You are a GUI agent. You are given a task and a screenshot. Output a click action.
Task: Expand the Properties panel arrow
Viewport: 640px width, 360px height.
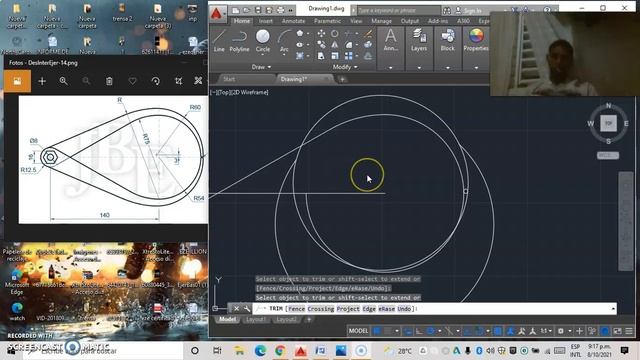click(x=476, y=67)
